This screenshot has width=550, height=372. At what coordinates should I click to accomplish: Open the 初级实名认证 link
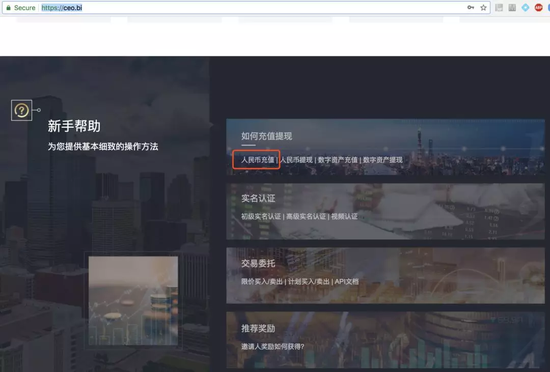click(261, 216)
